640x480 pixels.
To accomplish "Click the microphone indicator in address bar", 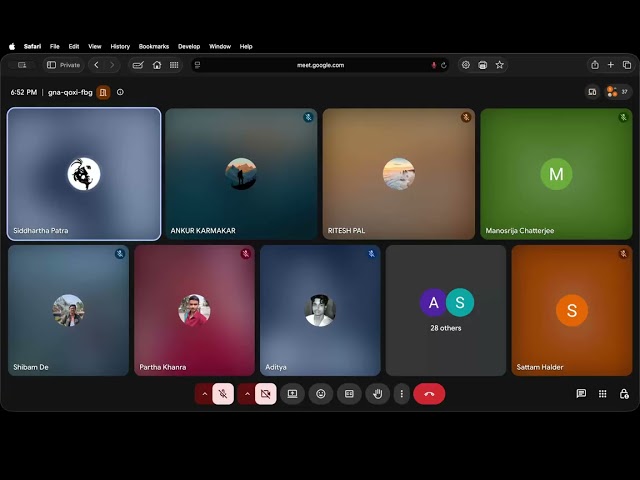I will tap(433, 65).
